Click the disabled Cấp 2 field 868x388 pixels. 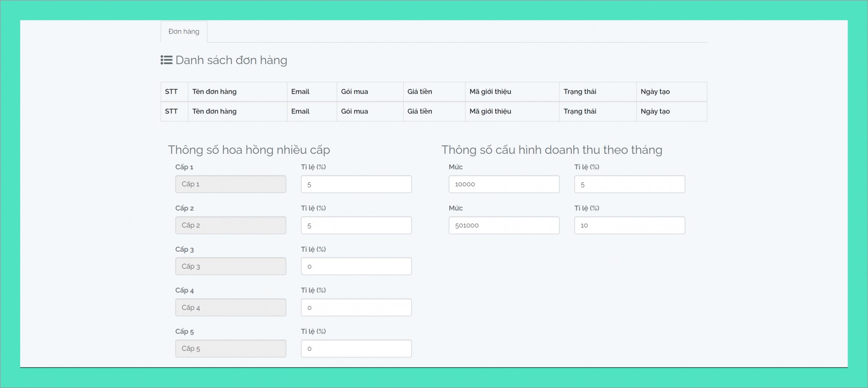click(230, 226)
